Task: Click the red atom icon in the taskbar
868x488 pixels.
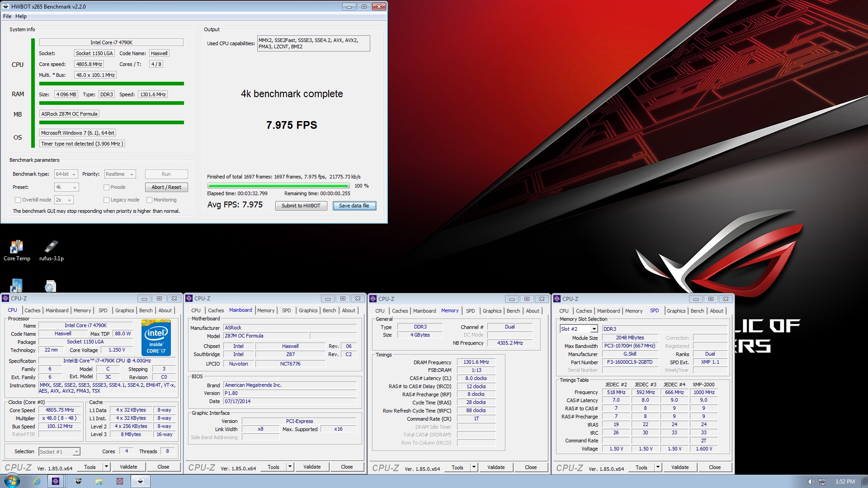Action: pos(120,481)
